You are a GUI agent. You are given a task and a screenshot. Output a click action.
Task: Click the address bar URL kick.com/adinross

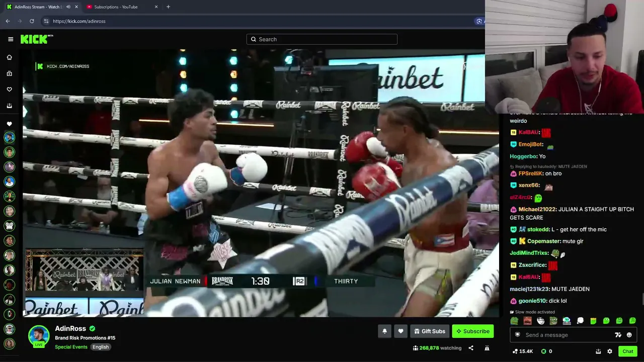(x=79, y=21)
